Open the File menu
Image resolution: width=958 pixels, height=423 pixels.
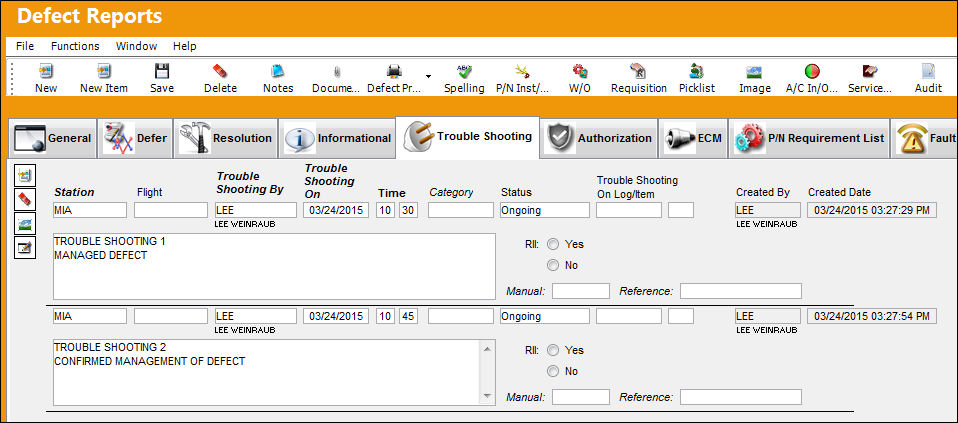(x=25, y=46)
